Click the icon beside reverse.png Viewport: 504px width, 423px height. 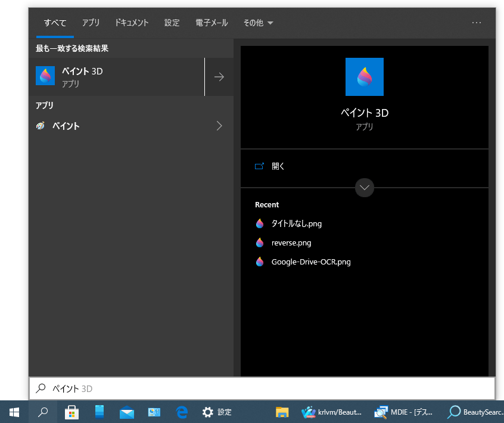coord(260,242)
